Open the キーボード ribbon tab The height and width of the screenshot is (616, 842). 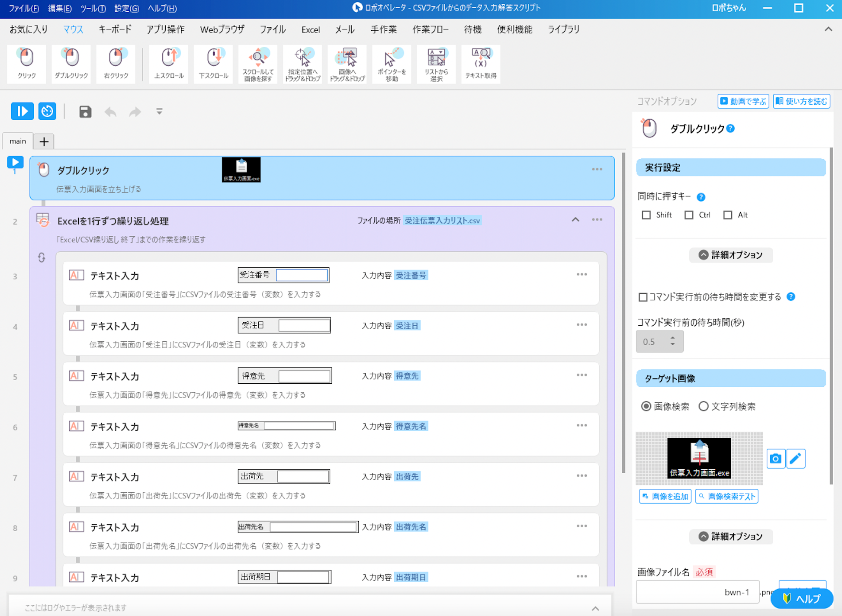point(115,29)
